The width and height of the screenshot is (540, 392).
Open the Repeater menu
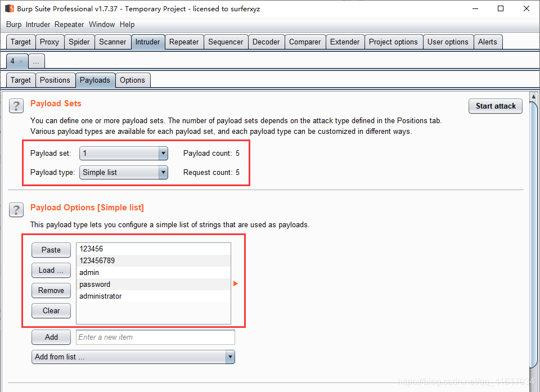pyautogui.click(x=69, y=24)
